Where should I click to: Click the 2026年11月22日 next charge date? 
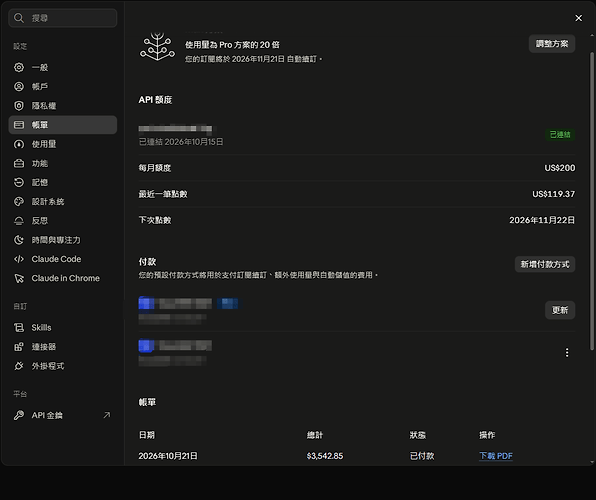point(542,220)
